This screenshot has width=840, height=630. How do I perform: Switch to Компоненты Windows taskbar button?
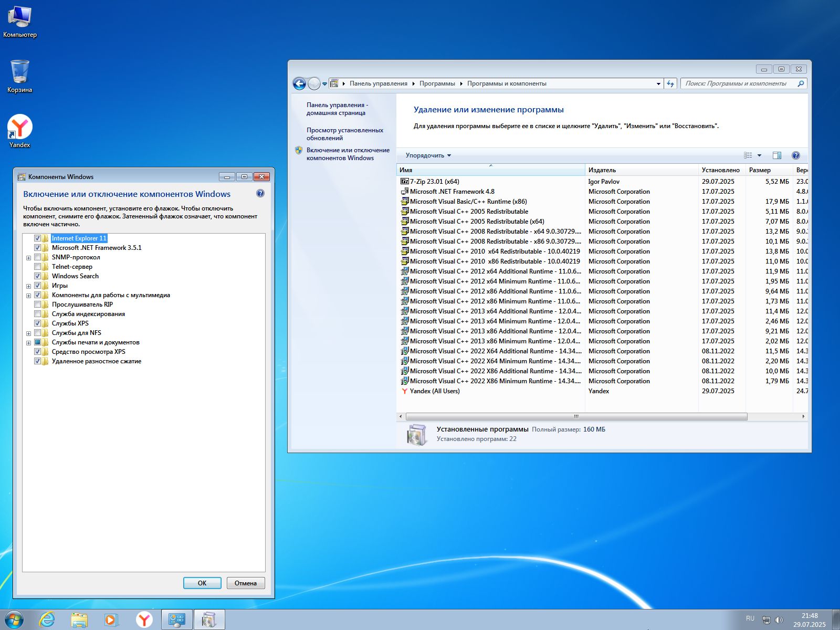coord(209,619)
